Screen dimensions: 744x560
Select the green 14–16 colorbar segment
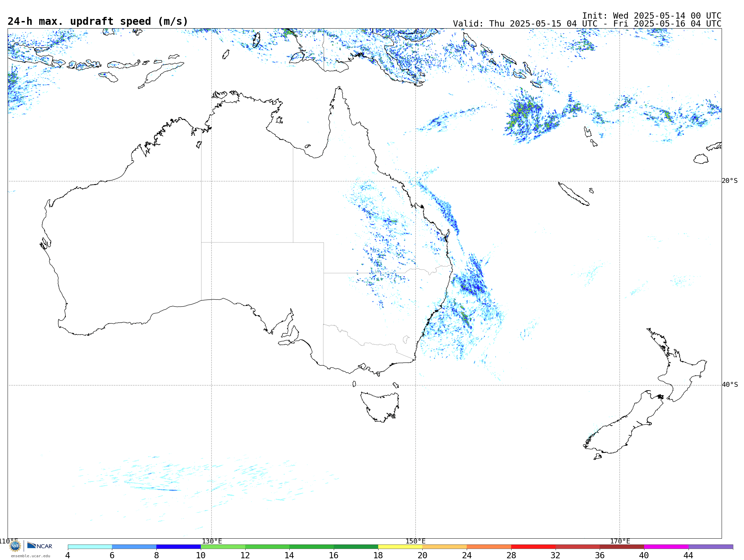(312, 547)
